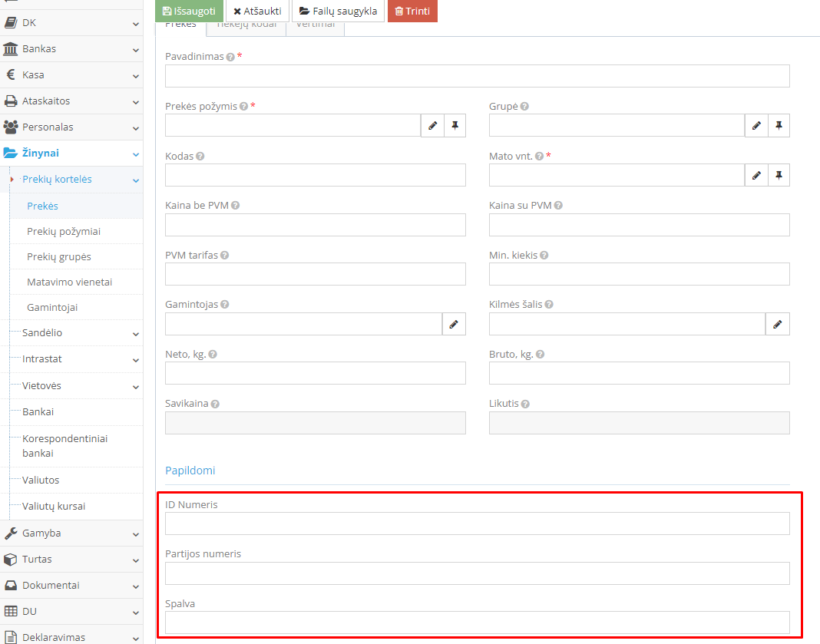The image size is (820, 644).
Task: Select Valiutų kursai in sidebar
Action: (x=54, y=506)
